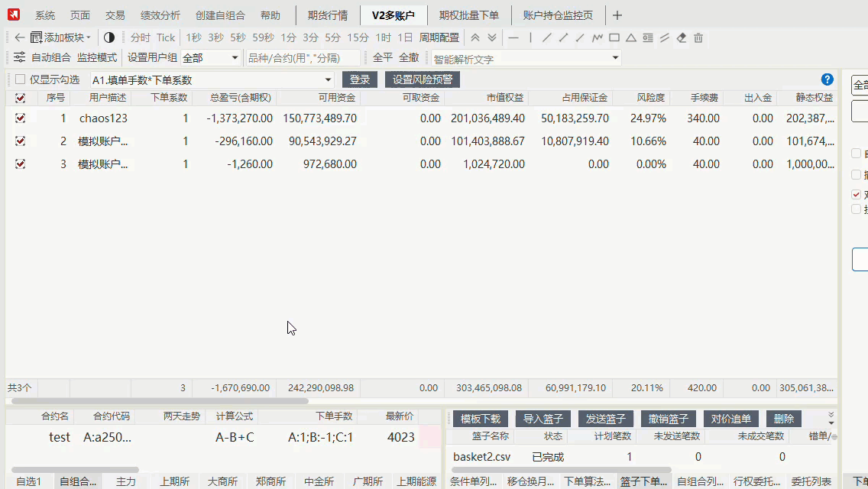Select the triangle drawing tool
The height and width of the screenshot is (489, 868).
point(630,37)
